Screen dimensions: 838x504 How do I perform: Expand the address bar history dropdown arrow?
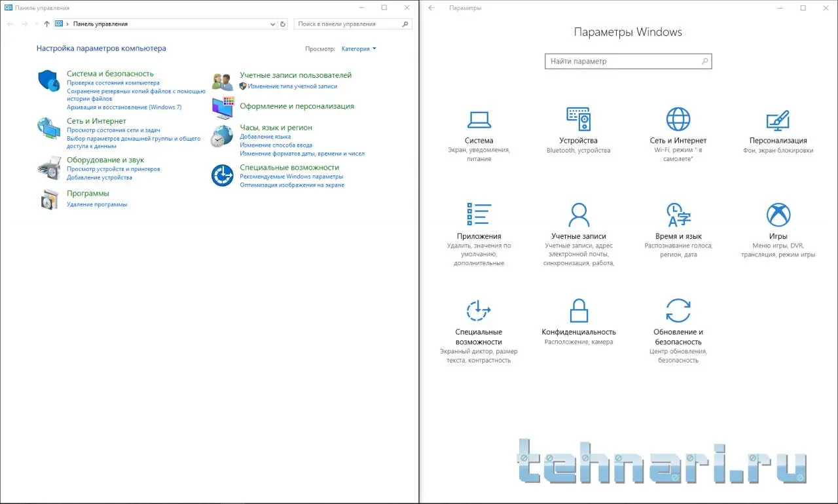(x=273, y=24)
